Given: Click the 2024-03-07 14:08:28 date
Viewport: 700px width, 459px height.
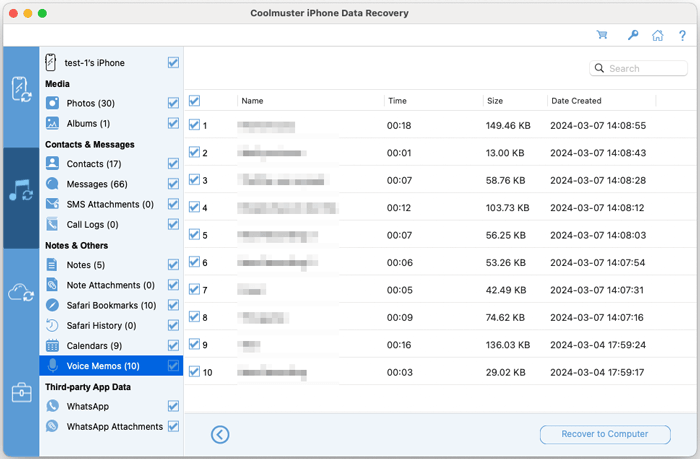Looking at the screenshot, I should click(598, 180).
